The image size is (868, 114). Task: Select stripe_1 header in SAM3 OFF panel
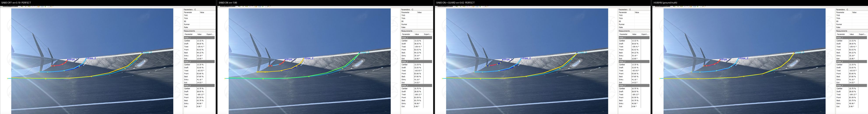[x=199, y=38]
